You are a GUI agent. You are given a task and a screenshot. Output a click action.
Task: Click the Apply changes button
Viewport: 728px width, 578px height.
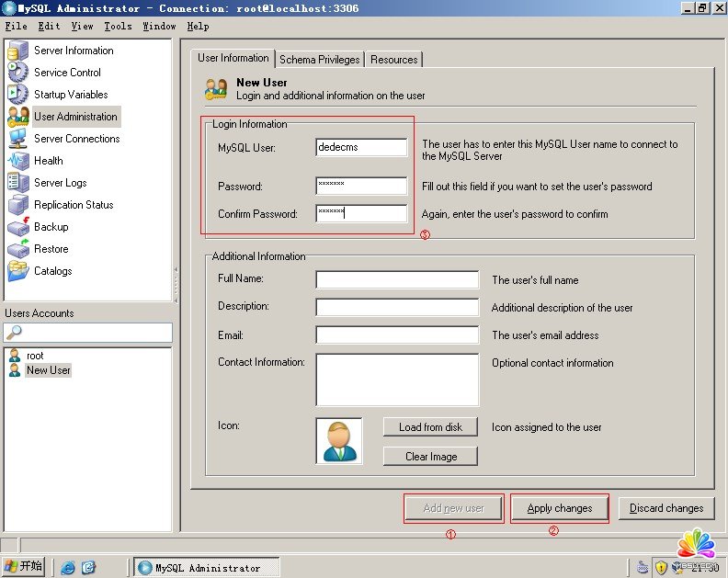pos(559,508)
